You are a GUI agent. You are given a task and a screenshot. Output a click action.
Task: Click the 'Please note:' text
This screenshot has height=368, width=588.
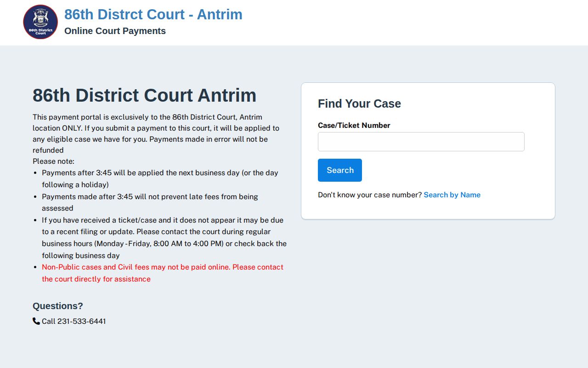point(53,161)
